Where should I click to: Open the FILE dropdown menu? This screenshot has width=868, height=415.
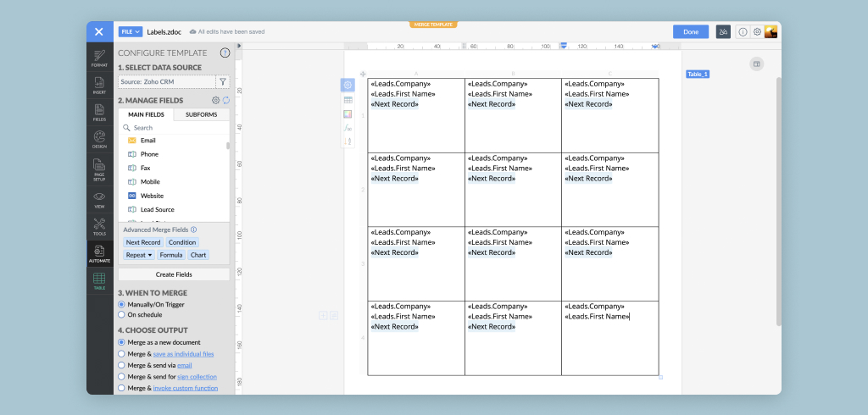point(131,31)
